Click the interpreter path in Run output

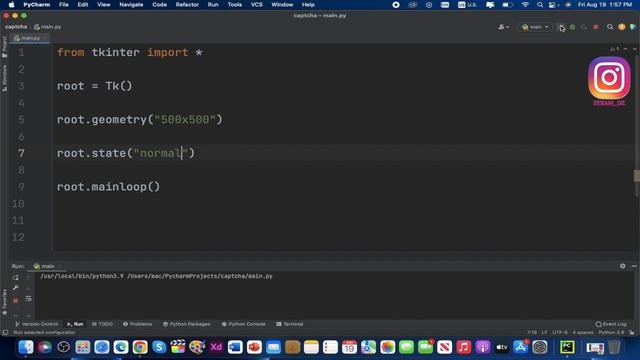82,276
